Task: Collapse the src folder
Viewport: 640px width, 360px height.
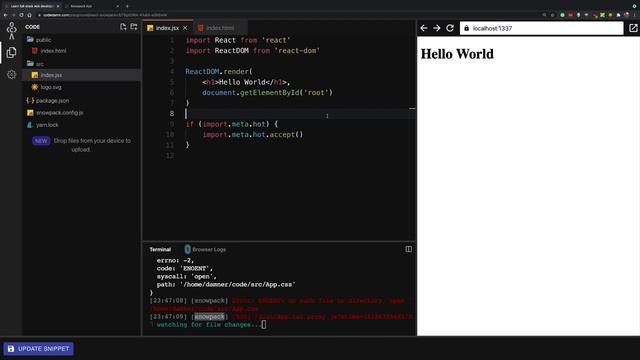Action: pos(35,64)
